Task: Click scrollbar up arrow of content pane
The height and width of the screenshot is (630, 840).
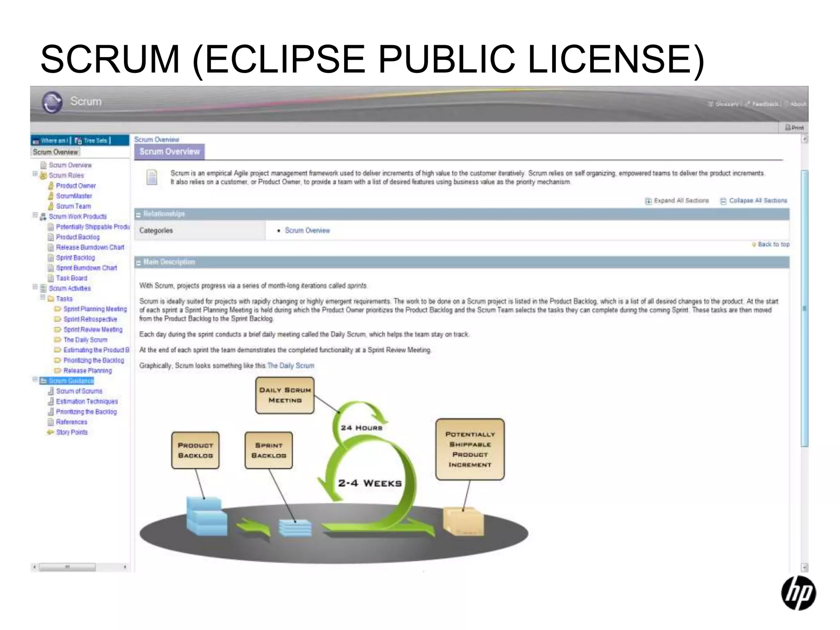Action: tap(805, 139)
